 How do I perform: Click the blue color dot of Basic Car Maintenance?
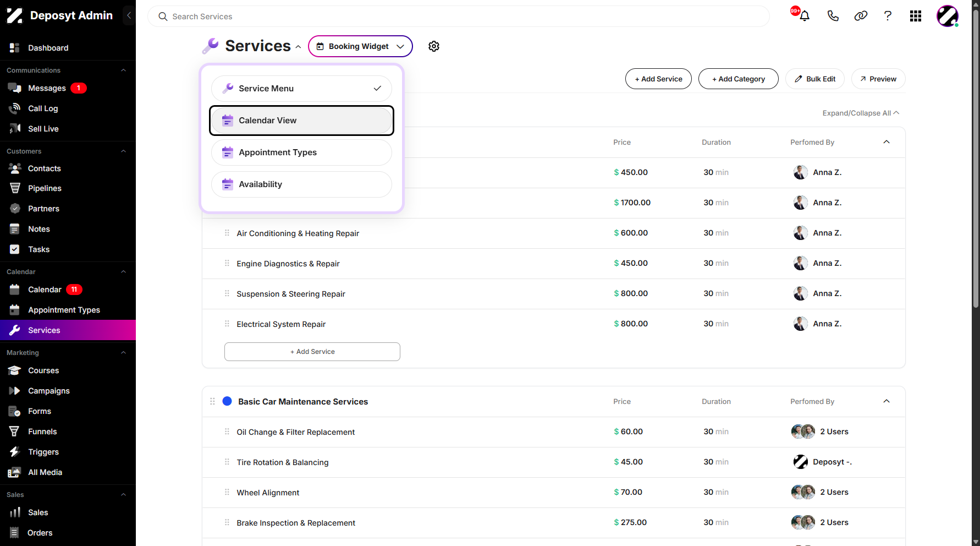click(227, 401)
